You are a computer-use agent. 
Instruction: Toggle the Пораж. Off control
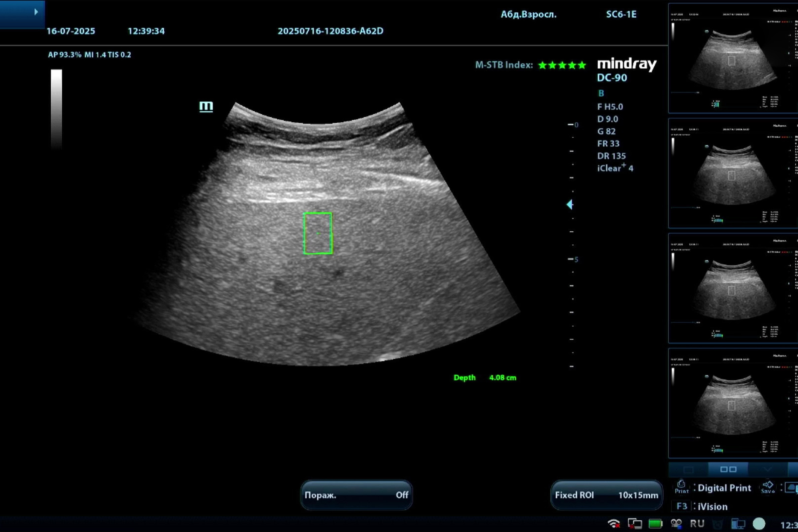[356, 495]
